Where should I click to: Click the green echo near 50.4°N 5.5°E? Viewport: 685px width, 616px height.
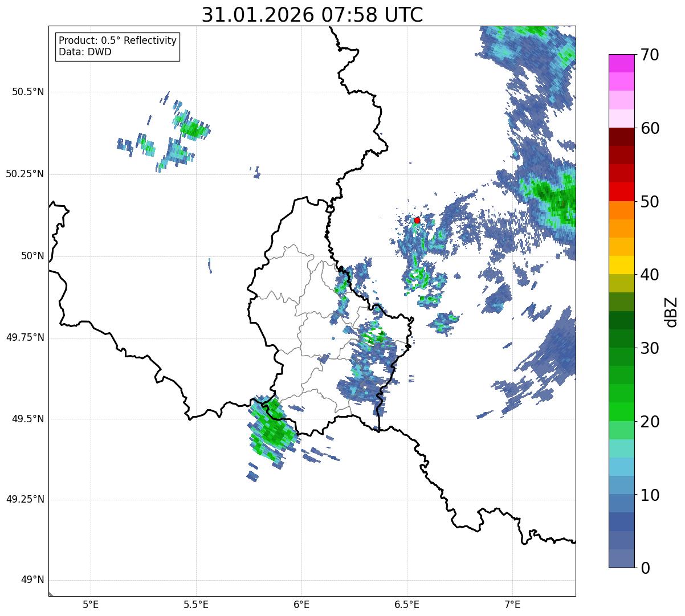coord(194,129)
